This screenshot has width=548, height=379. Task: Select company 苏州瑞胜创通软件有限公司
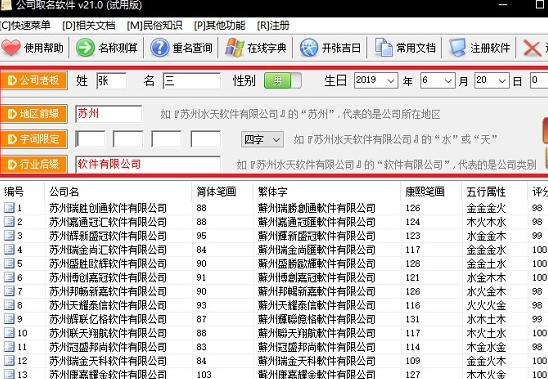click(x=108, y=208)
